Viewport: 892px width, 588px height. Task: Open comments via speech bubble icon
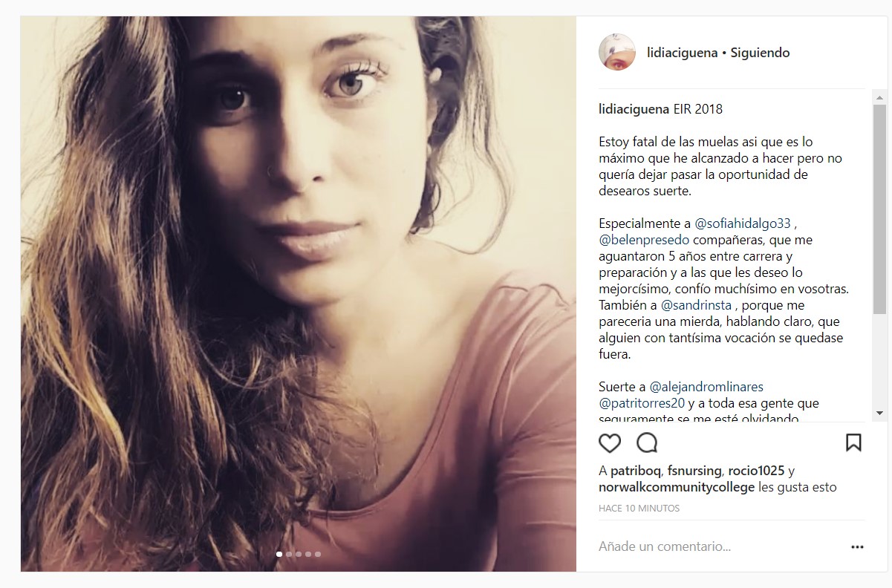(x=648, y=443)
